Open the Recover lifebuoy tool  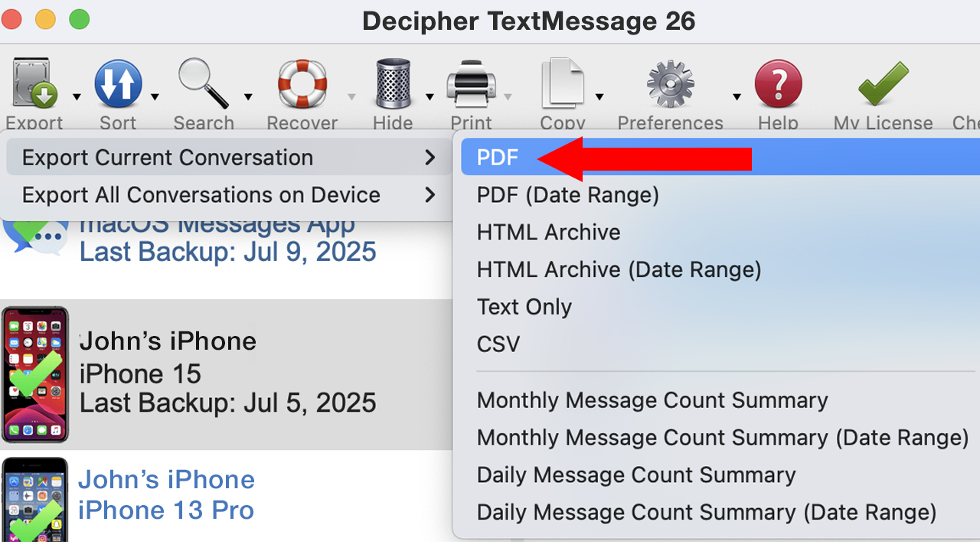(302, 83)
